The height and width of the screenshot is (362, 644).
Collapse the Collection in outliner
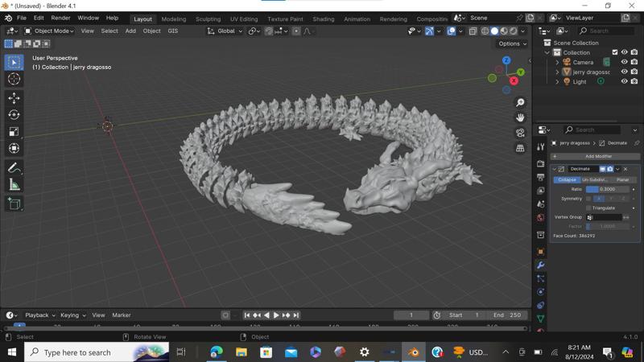click(547, 52)
